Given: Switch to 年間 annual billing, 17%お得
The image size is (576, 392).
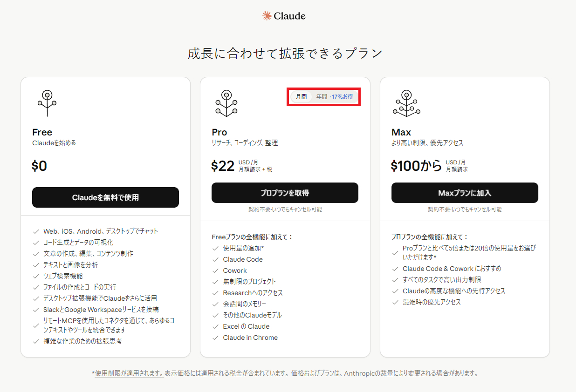Looking at the screenshot, I should [x=335, y=97].
